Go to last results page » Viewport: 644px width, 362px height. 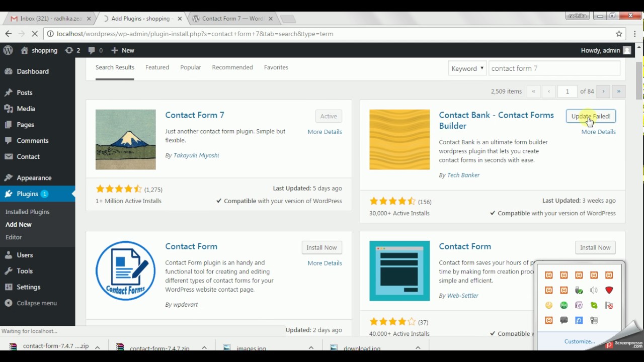pos(619,92)
